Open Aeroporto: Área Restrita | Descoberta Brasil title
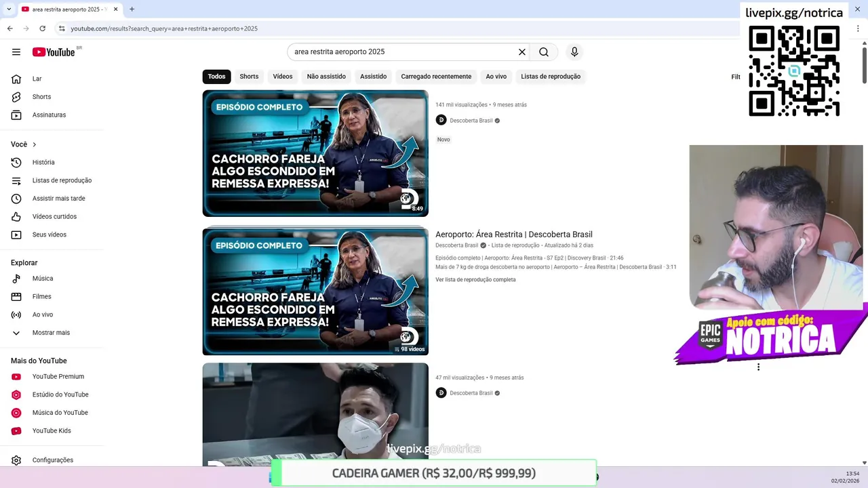 tap(514, 235)
